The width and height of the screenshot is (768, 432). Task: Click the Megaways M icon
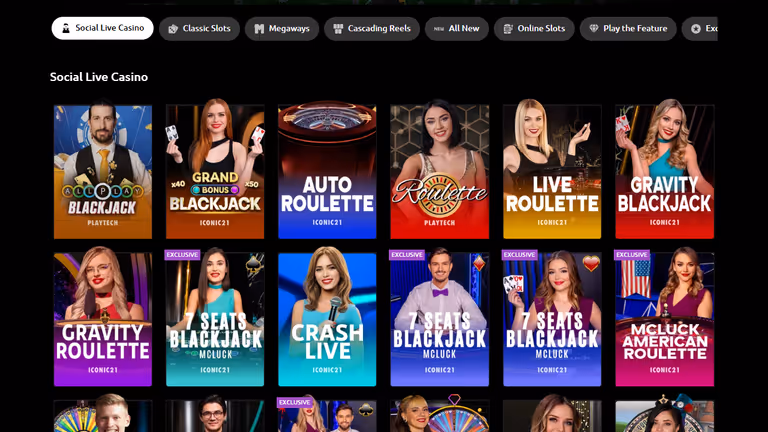tap(259, 29)
